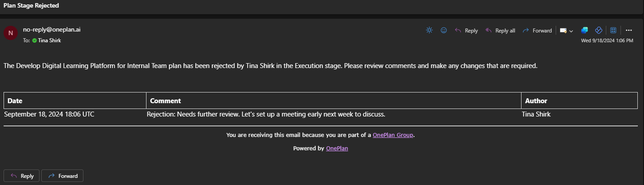
Task: Select the sender address no-reply@oneplan.ai
Action: (51, 30)
